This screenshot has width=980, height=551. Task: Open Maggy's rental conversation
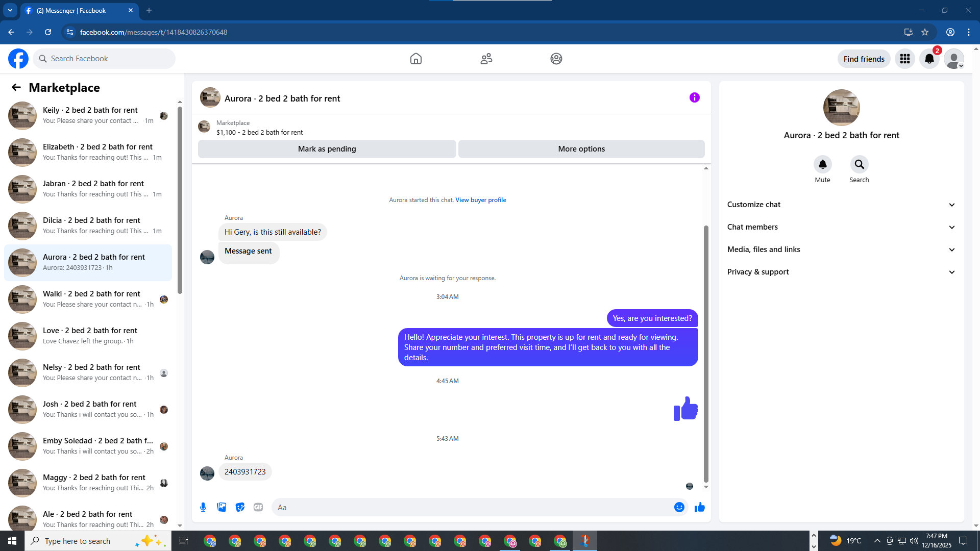tap(88, 483)
